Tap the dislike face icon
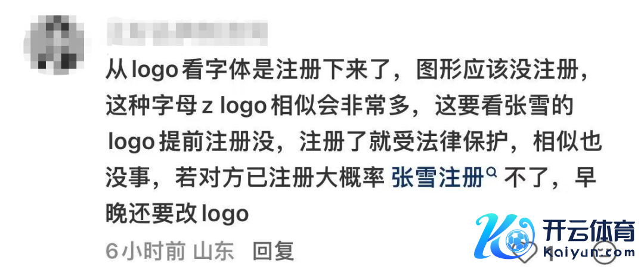 tap(605, 252)
